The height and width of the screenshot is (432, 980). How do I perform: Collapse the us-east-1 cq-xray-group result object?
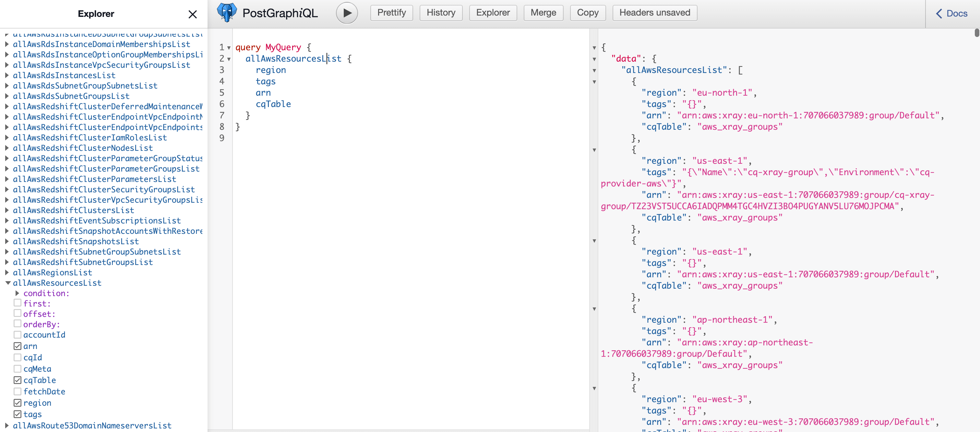594,150
